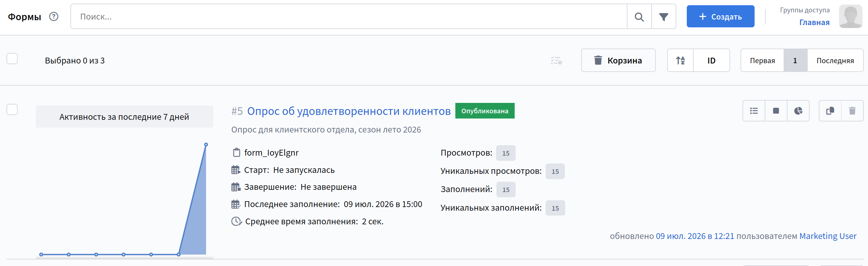Click the Опубликована status badge
Image resolution: width=868 pixels, height=266 pixels.
point(485,111)
